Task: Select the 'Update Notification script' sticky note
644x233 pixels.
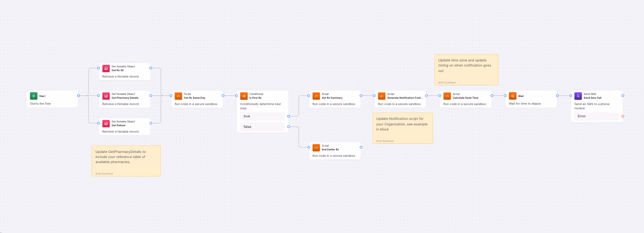Action: [403, 128]
